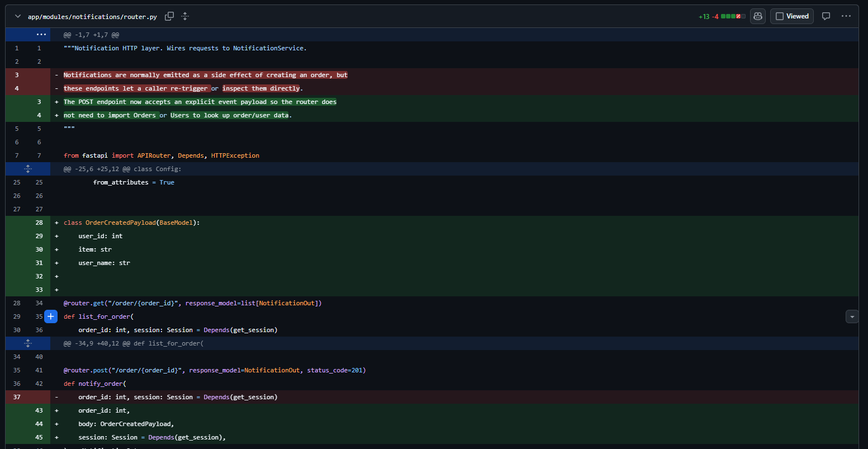
Task: Expand hidden lines before def list_for_order hunk
Action: (28, 343)
